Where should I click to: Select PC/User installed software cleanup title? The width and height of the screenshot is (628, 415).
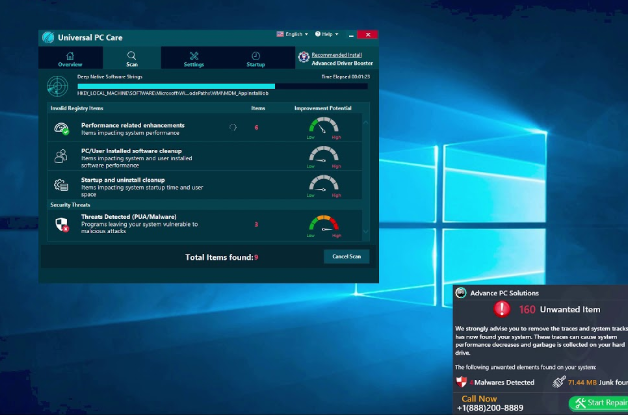(131, 151)
